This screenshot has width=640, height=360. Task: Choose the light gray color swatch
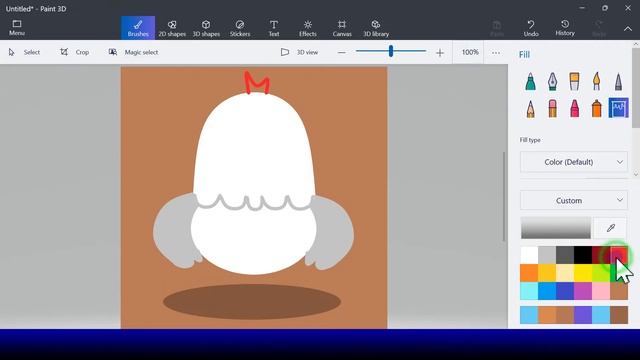[x=547, y=255]
